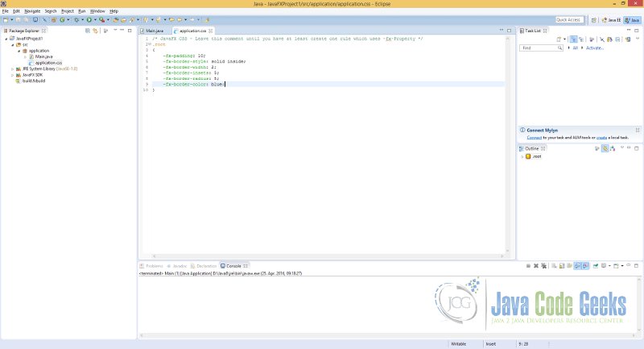The width and height of the screenshot is (644, 349).
Task: Click the -fx-padding line in editor
Action: click(184, 56)
